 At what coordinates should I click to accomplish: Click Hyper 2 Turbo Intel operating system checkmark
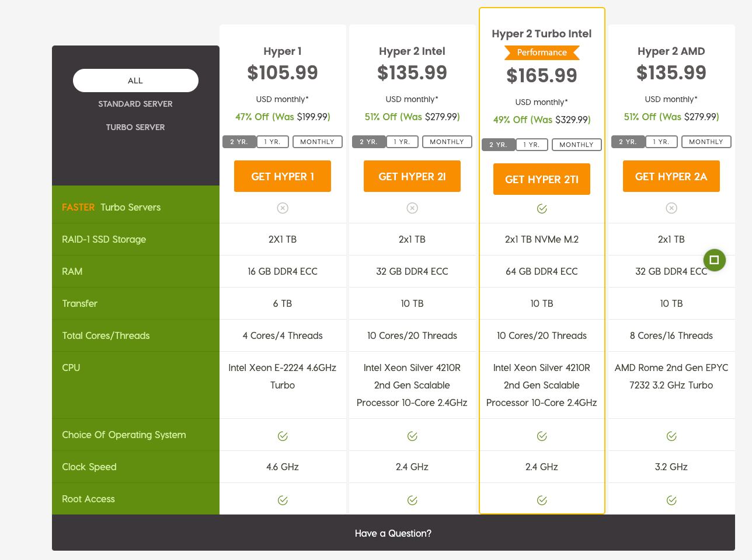542,436
